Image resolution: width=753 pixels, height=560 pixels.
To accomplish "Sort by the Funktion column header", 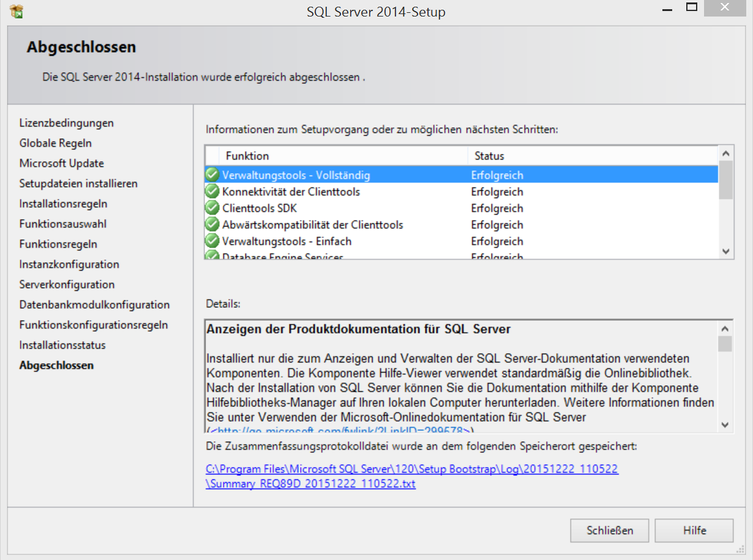I will [247, 156].
